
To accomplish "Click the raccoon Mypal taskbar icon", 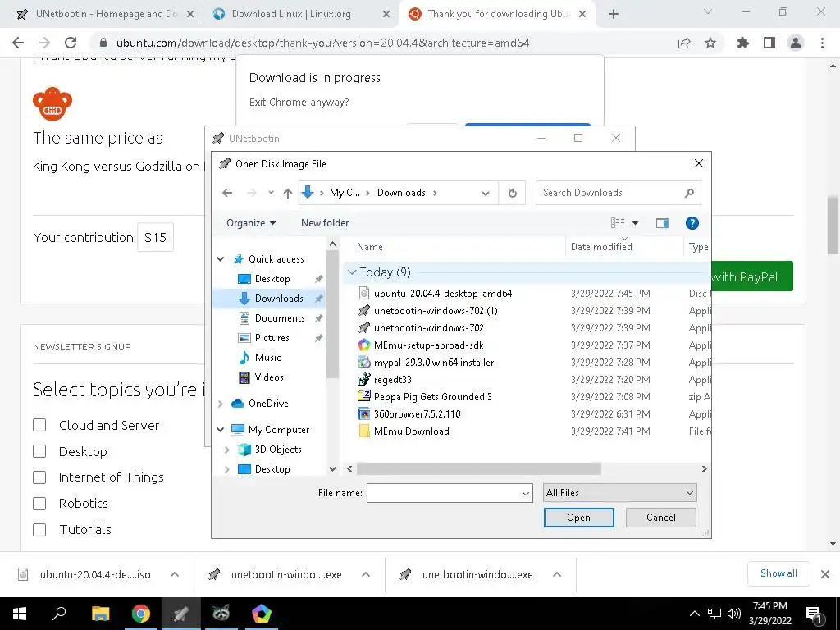I will click(x=221, y=614).
